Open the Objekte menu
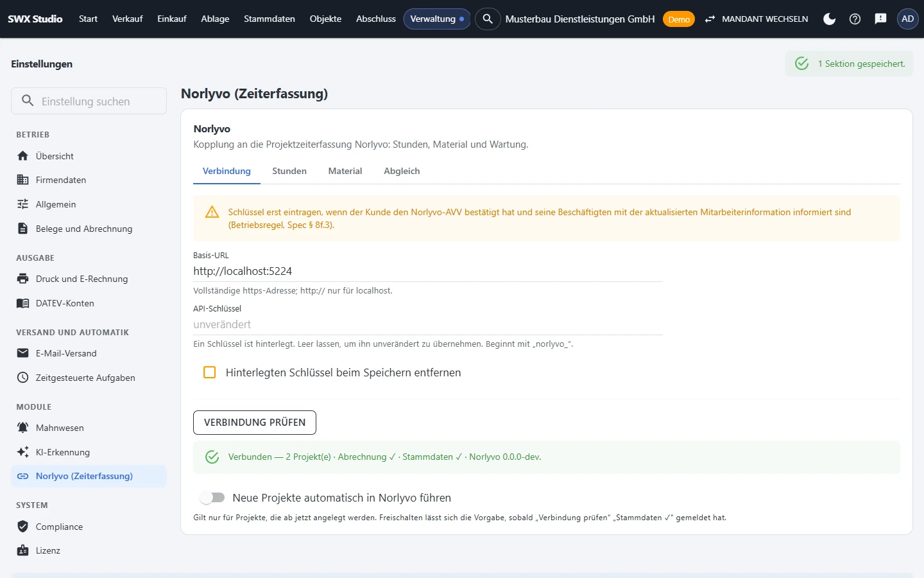This screenshot has width=924, height=578. (x=325, y=19)
